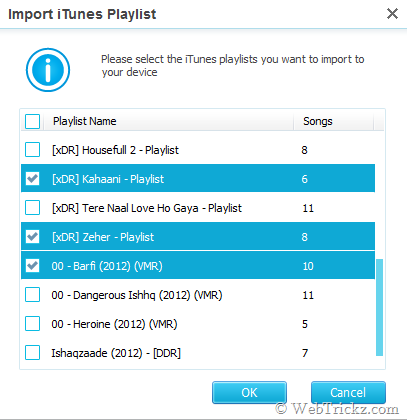
Task: Close the Import iTunes Playlist dialog
Action: point(392,14)
